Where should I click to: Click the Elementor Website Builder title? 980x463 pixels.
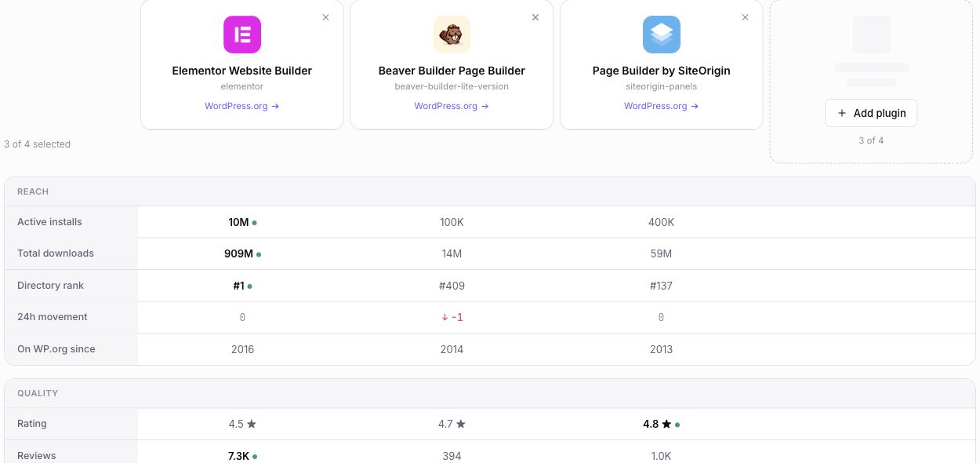click(242, 71)
